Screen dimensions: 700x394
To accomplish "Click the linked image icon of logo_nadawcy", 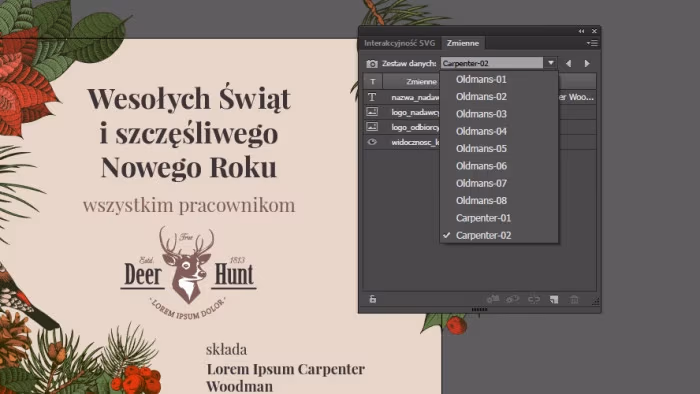I will pos(372,112).
